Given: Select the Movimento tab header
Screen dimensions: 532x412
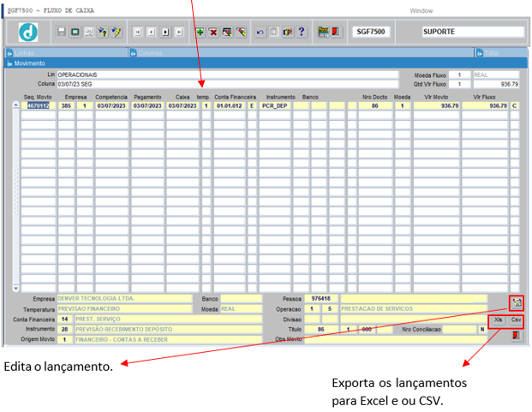Looking at the screenshot, I should [x=266, y=63].
